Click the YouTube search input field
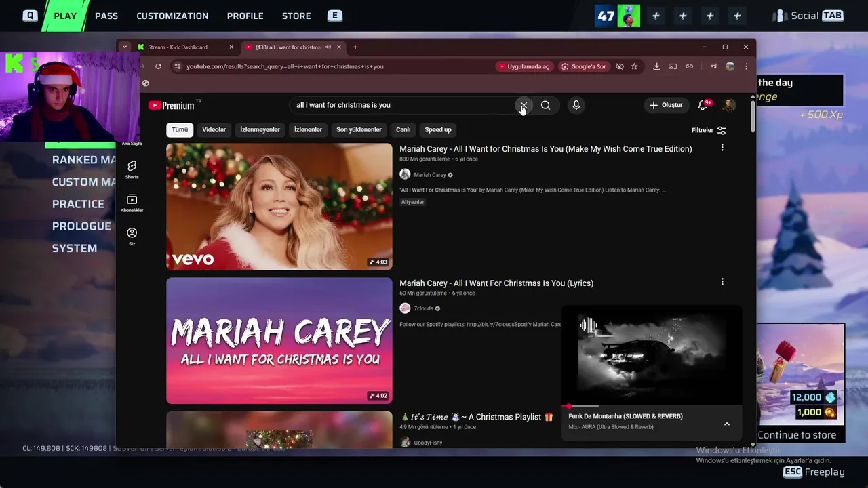The width and height of the screenshot is (868, 488). coord(403,105)
